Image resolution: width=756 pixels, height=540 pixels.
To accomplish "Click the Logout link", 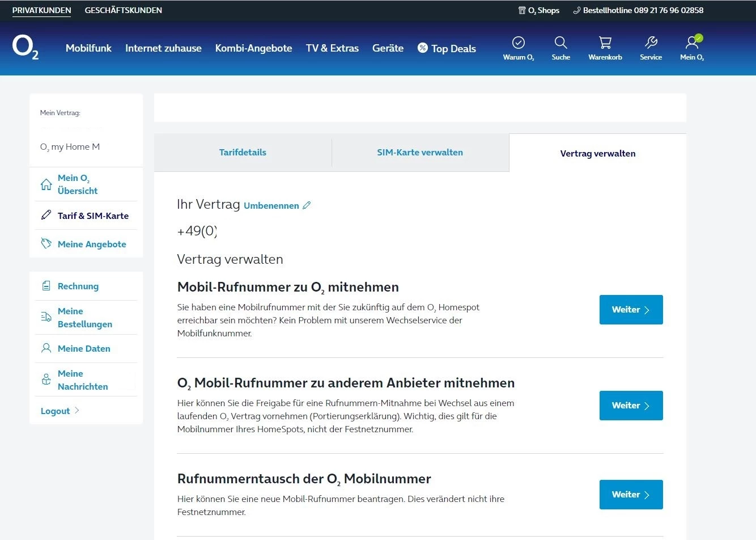I will point(55,411).
